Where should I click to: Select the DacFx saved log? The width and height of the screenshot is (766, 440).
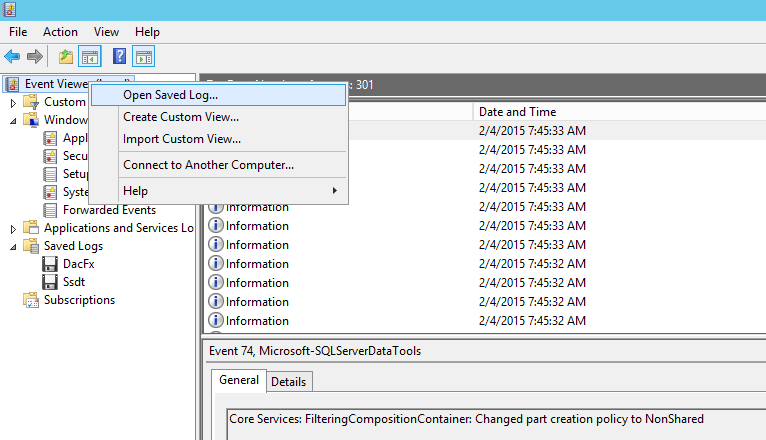(x=79, y=264)
